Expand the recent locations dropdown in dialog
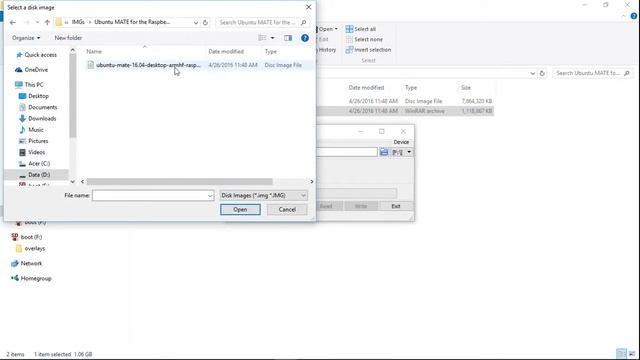Image resolution: width=640 pixels, height=360 pixels. [x=37, y=22]
